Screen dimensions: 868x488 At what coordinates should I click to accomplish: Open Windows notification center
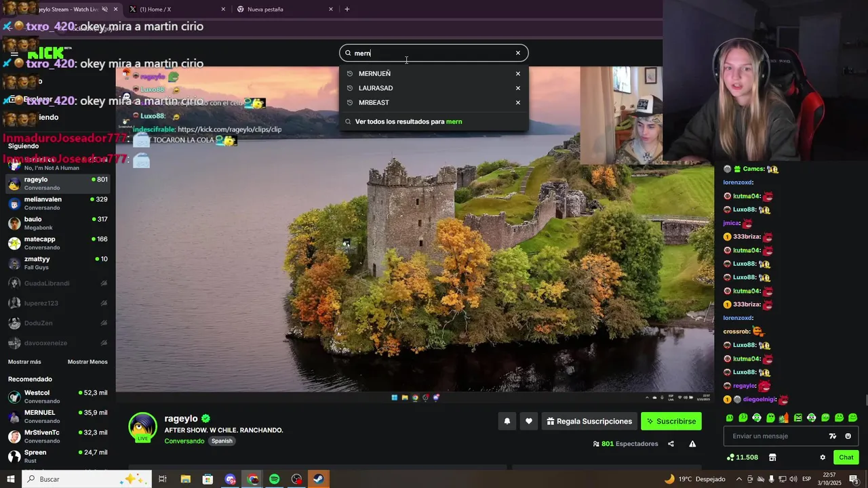[x=854, y=479]
